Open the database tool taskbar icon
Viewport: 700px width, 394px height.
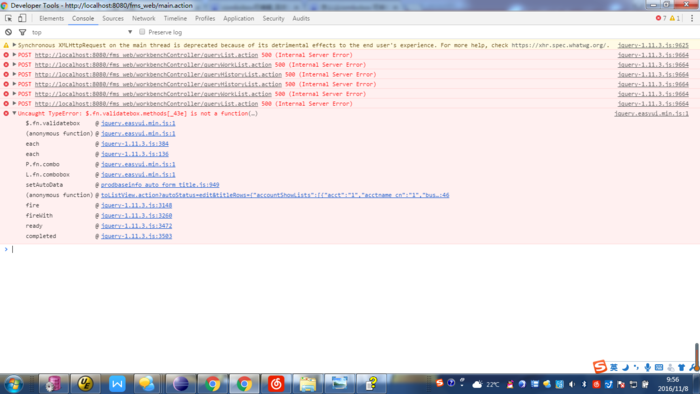pos(53,384)
